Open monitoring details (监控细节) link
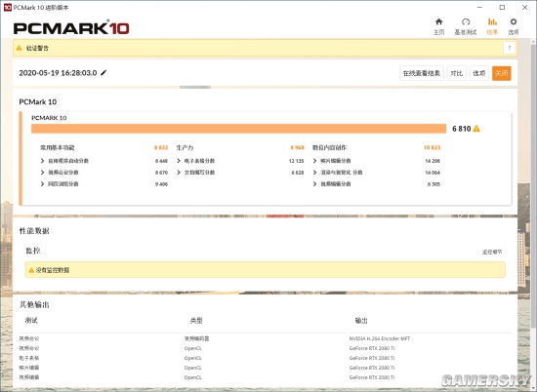537x392 pixels. coord(492,253)
